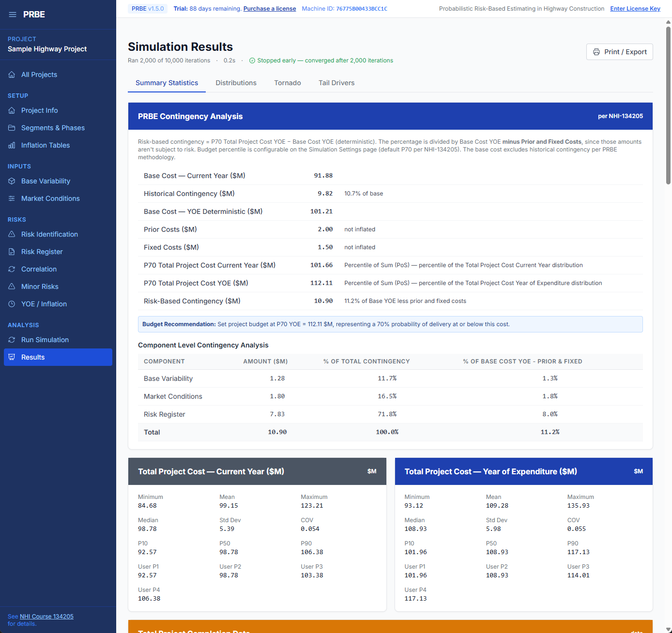
Task: Click the printer icon beside Print / Export
Action: pyautogui.click(x=596, y=52)
